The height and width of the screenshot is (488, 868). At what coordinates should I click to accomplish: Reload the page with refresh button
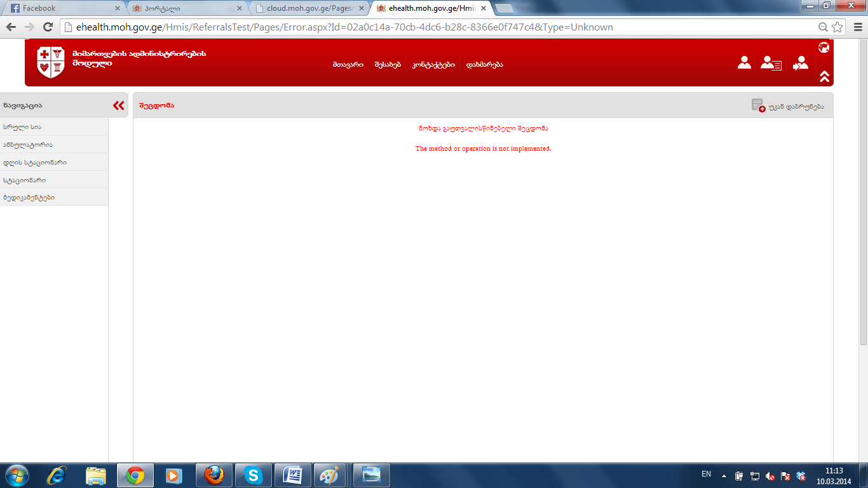point(48,27)
